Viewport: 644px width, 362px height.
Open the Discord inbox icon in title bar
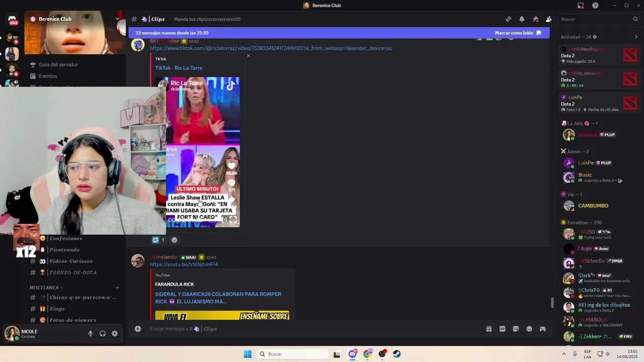click(581, 6)
